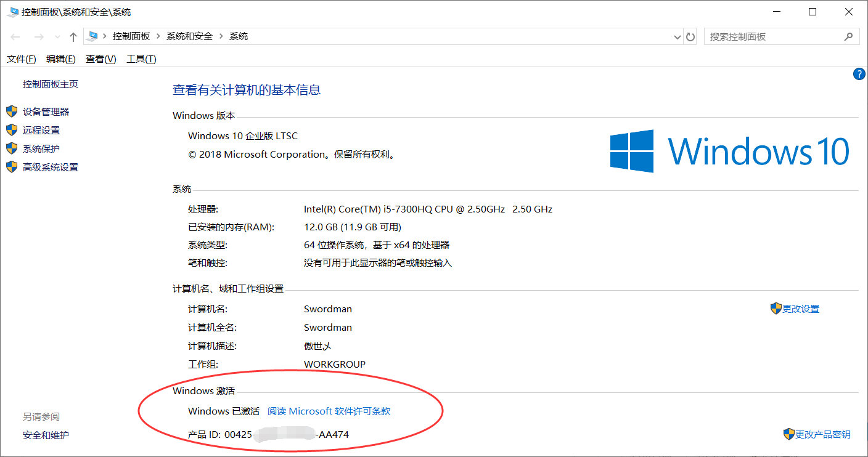
Task: Open 设备管理器 link
Action: coord(46,111)
